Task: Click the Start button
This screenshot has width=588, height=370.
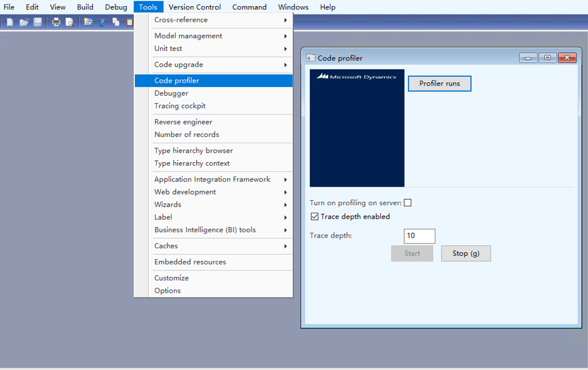Action: (x=412, y=253)
